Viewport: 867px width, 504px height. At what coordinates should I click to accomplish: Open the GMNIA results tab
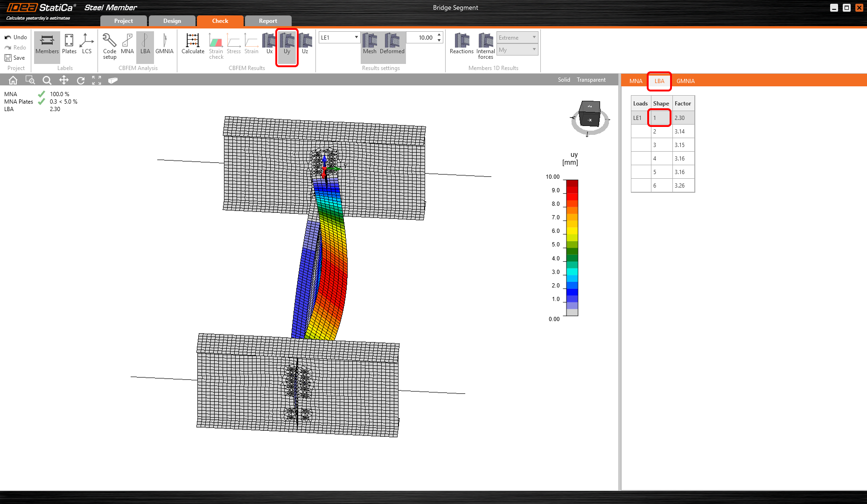pyautogui.click(x=685, y=81)
